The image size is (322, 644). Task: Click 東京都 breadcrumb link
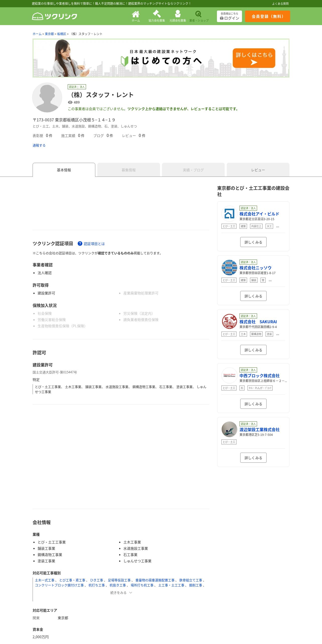[x=49, y=34]
